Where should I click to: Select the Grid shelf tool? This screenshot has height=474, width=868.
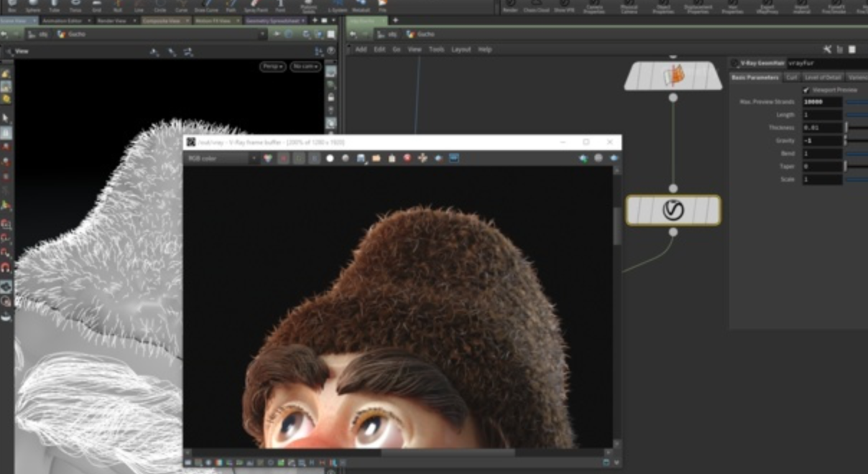(96, 6)
